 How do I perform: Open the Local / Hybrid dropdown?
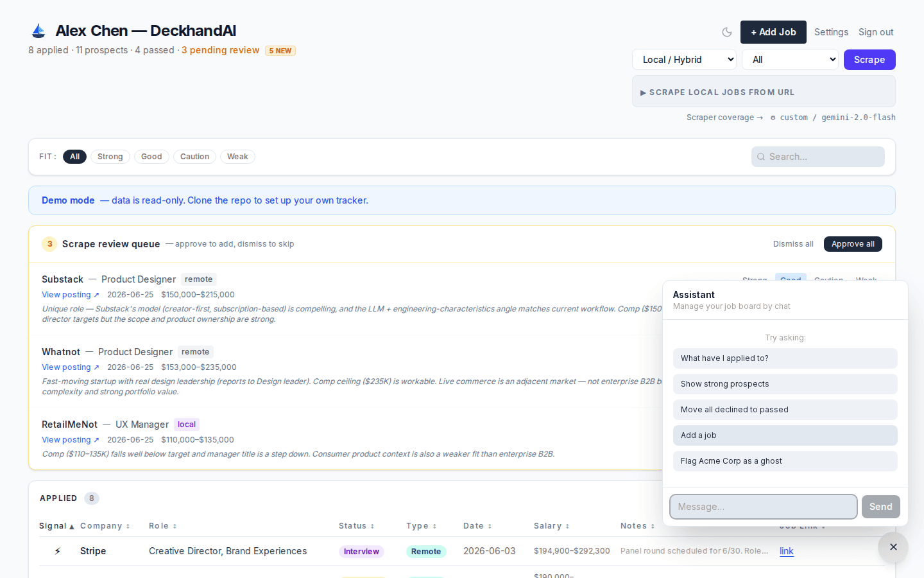click(684, 60)
